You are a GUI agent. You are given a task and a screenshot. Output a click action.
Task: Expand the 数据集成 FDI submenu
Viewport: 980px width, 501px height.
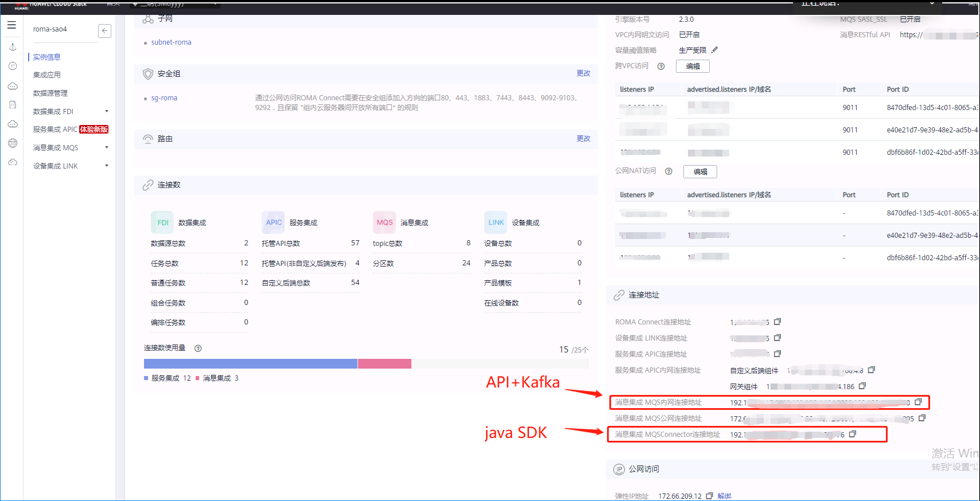tap(107, 111)
